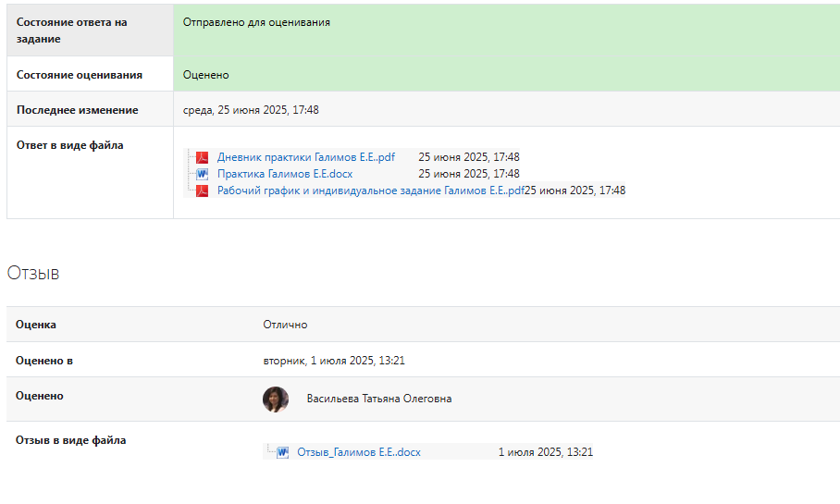Screen dimensions: 840x504
Task: Click the Отлично grade value
Action: tap(285, 325)
